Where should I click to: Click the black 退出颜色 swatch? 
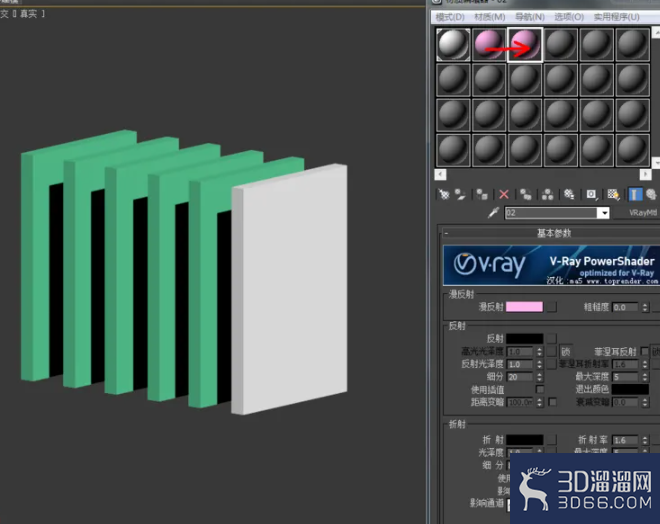click(630, 389)
